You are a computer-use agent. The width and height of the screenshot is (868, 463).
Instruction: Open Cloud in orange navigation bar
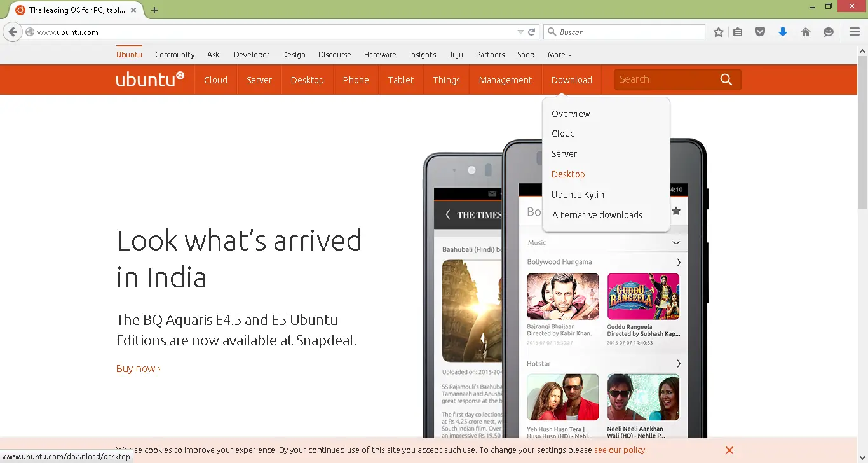[215, 80]
